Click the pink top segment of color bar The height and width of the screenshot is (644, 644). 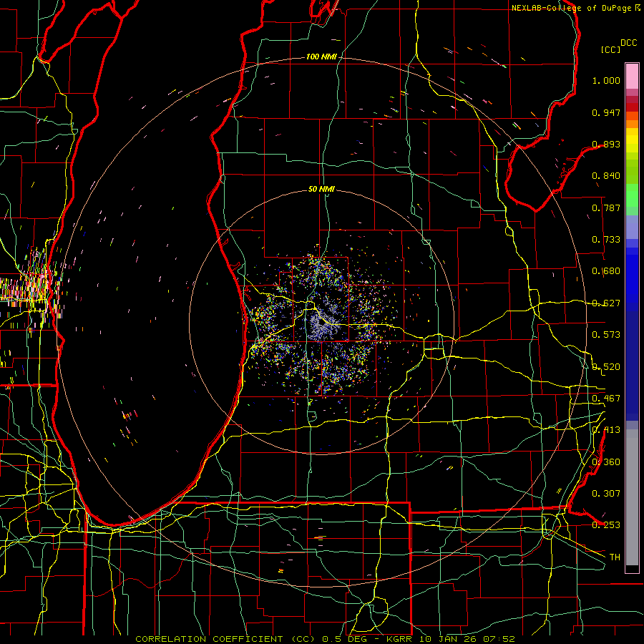coord(632,76)
